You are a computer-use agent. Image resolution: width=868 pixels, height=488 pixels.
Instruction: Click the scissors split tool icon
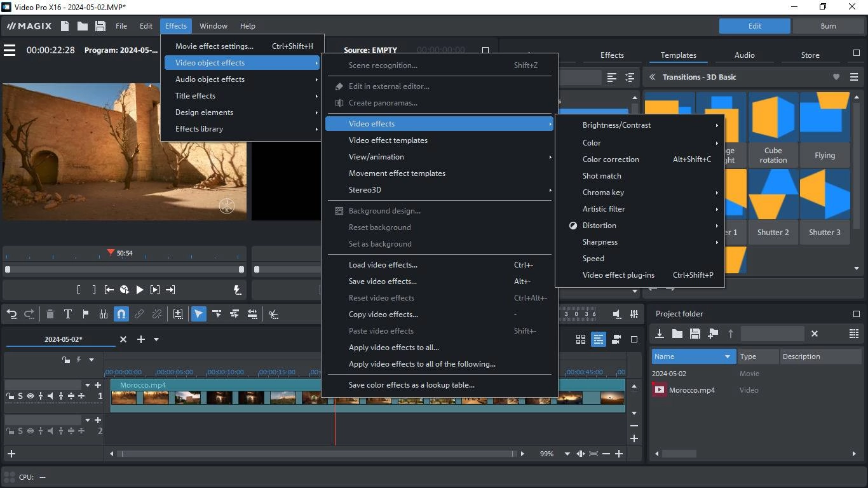pos(273,314)
